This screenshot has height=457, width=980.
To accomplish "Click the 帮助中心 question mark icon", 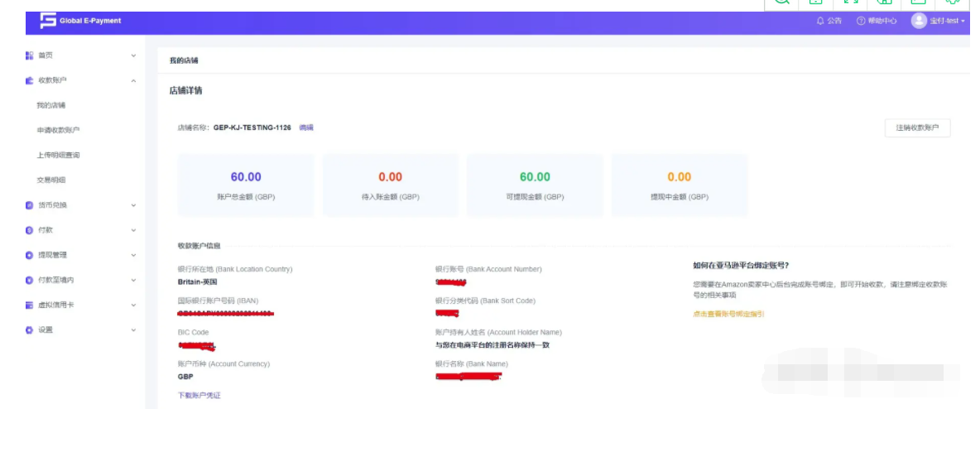I will tap(861, 21).
